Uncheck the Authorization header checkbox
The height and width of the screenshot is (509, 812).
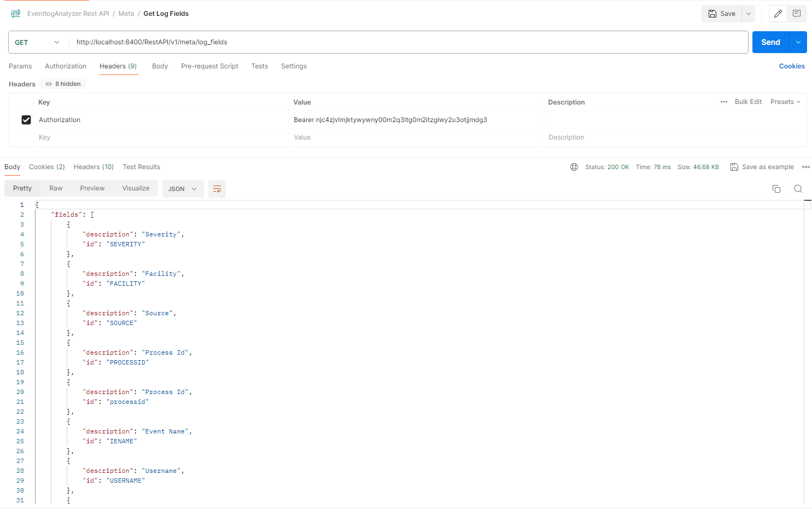(26, 119)
